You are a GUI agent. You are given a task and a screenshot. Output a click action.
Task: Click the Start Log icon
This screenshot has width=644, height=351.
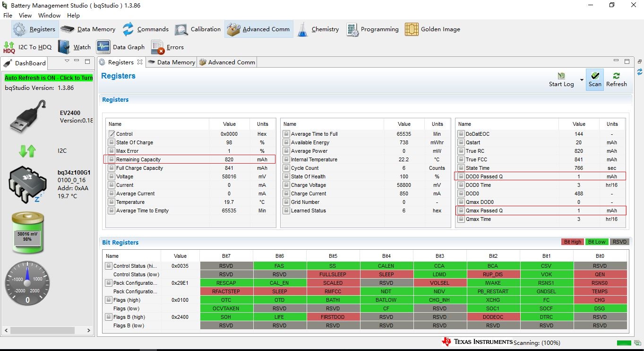tap(561, 76)
